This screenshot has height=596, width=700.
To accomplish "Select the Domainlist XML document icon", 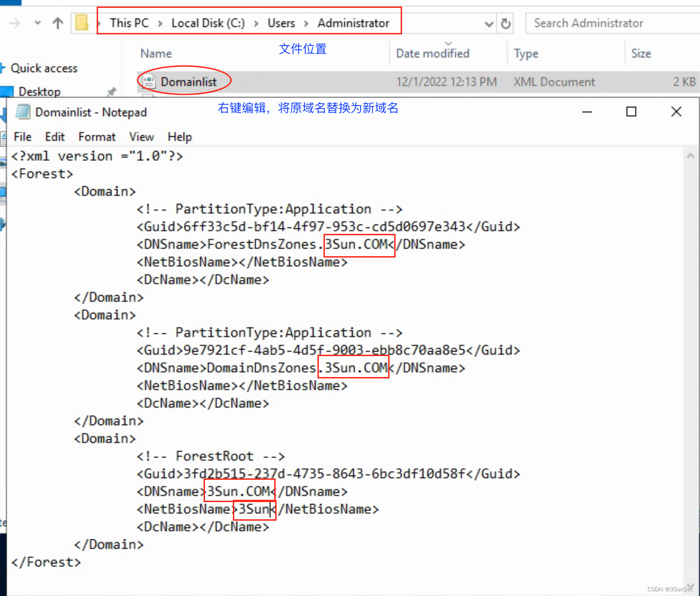I will point(149,81).
